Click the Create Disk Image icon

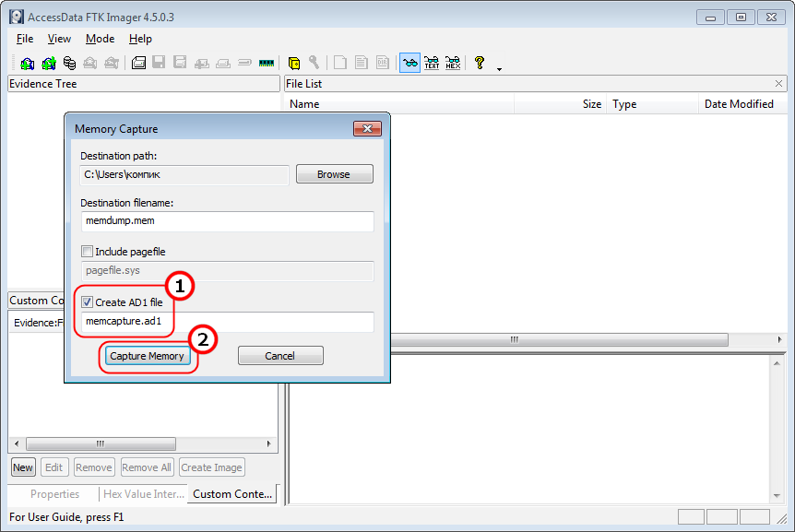138,64
